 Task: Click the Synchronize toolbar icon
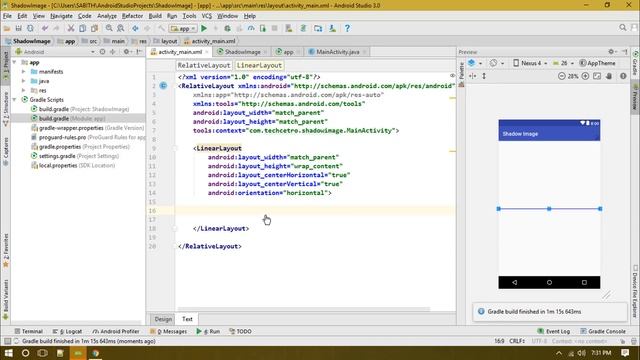click(x=30, y=29)
